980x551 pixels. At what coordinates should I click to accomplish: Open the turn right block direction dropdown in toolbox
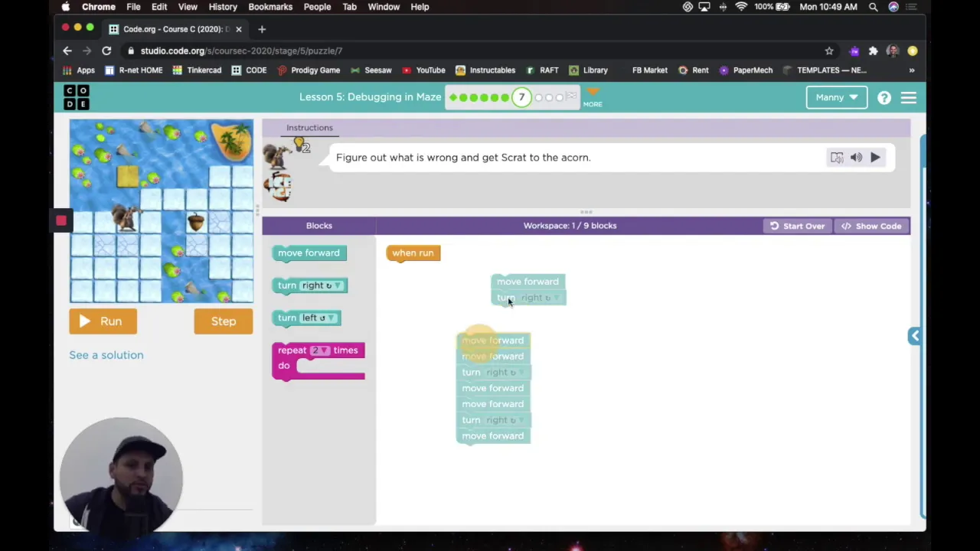322,285
